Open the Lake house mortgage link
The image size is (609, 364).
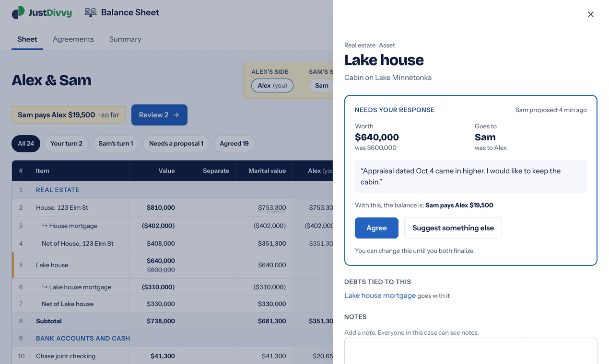coord(380,296)
